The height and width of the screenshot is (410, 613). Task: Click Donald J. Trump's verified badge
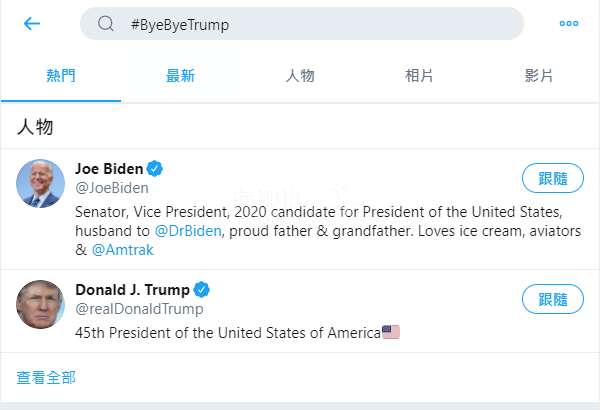(x=202, y=290)
